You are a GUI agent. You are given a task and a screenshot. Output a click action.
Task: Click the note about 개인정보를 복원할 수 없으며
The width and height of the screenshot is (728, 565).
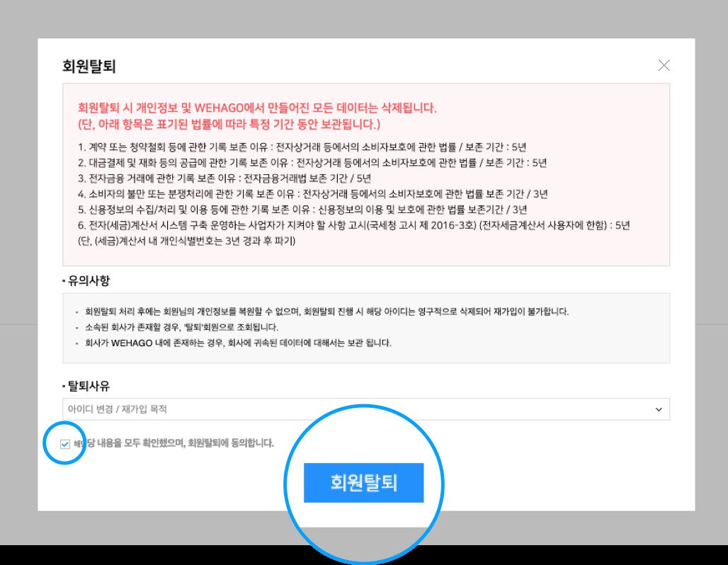[327, 312]
